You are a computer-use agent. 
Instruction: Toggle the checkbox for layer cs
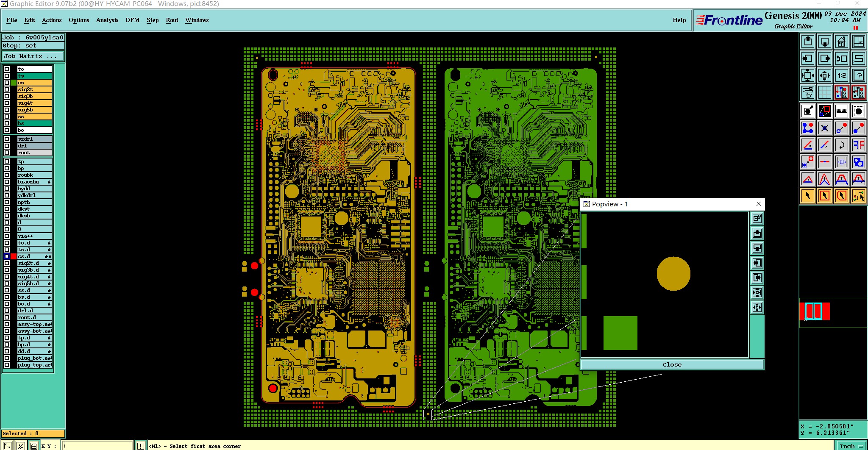7,83
